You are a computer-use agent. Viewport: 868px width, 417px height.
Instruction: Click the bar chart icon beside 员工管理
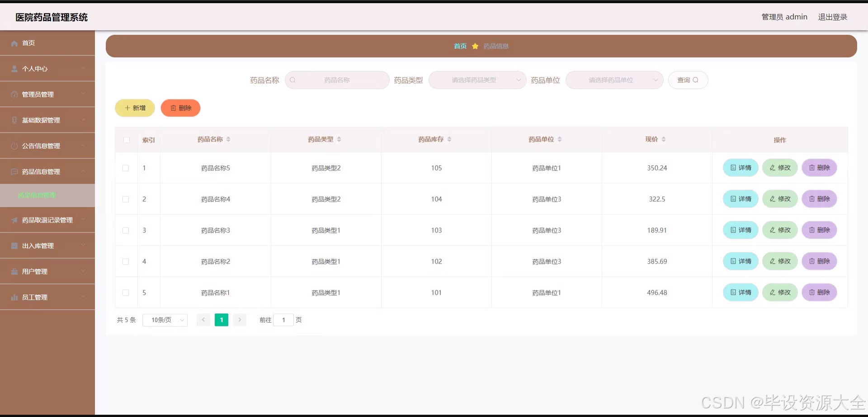tap(14, 298)
